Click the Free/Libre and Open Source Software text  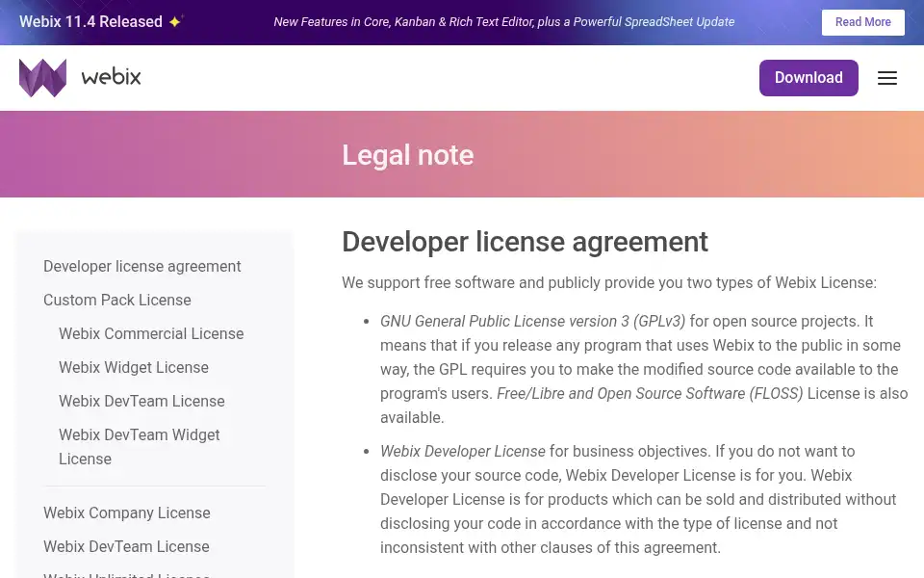[x=650, y=393]
